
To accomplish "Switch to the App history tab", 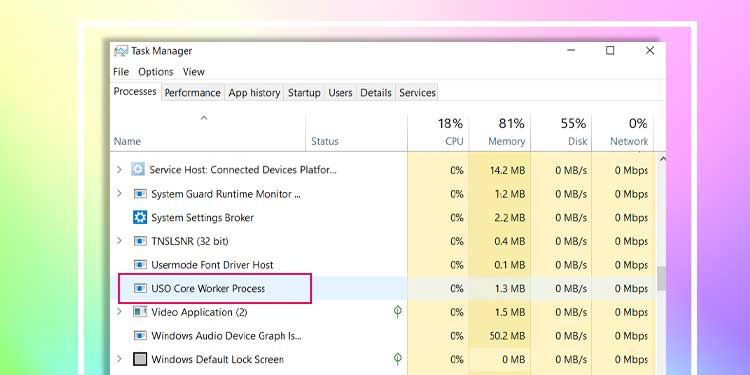I will point(254,93).
